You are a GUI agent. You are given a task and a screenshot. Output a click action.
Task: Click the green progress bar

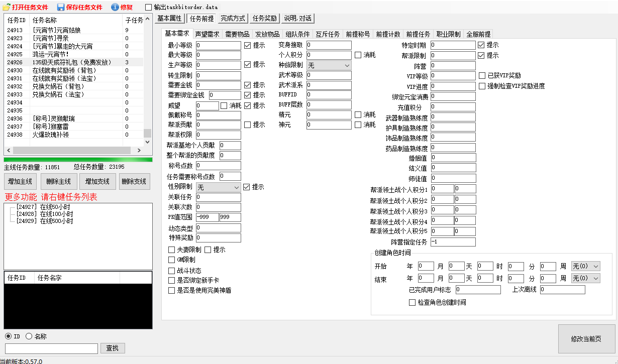point(78,160)
